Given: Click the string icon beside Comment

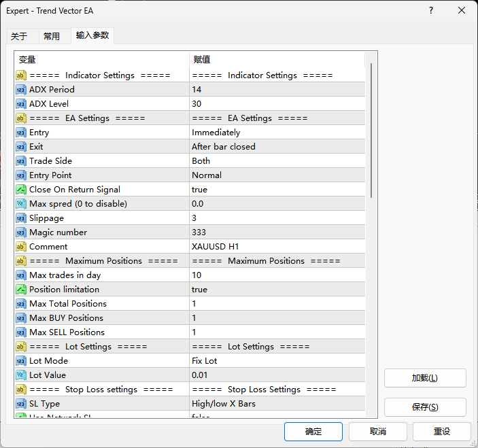Looking at the screenshot, I should tap(21, 247).
